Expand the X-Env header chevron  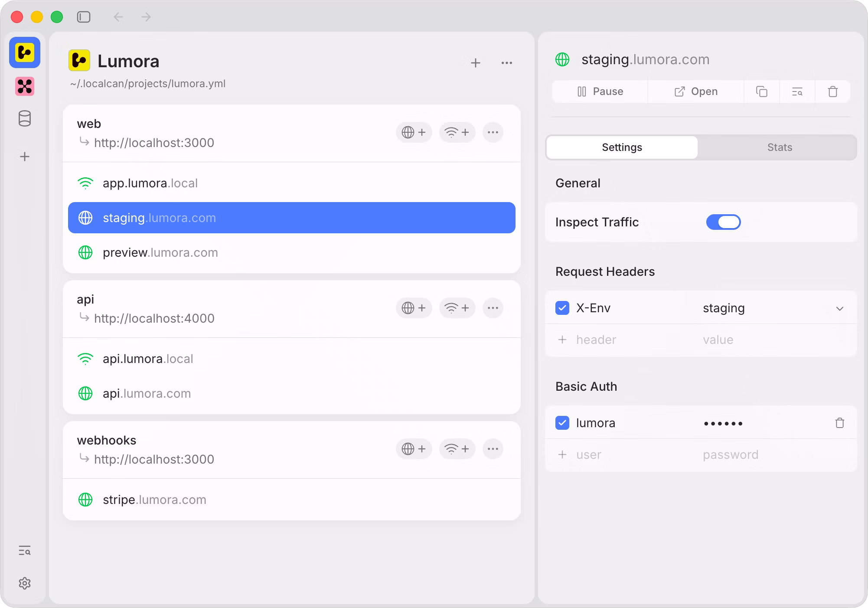click(840, 308)
